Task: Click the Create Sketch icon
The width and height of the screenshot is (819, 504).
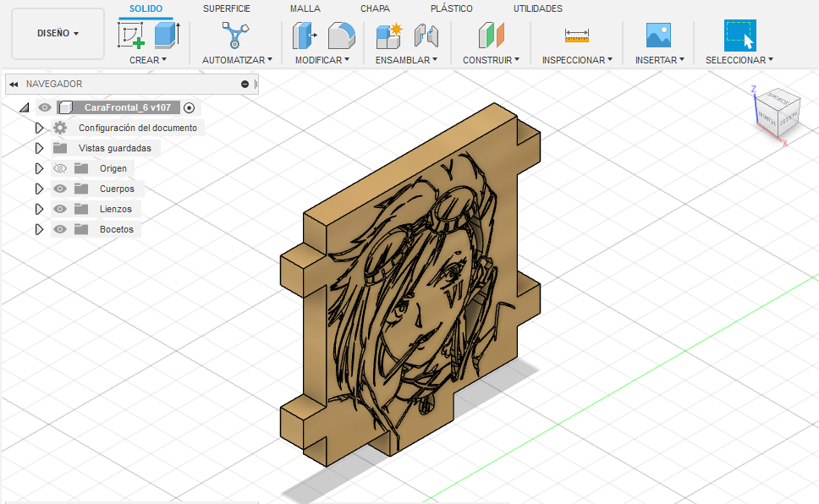Action: point(130,35)
